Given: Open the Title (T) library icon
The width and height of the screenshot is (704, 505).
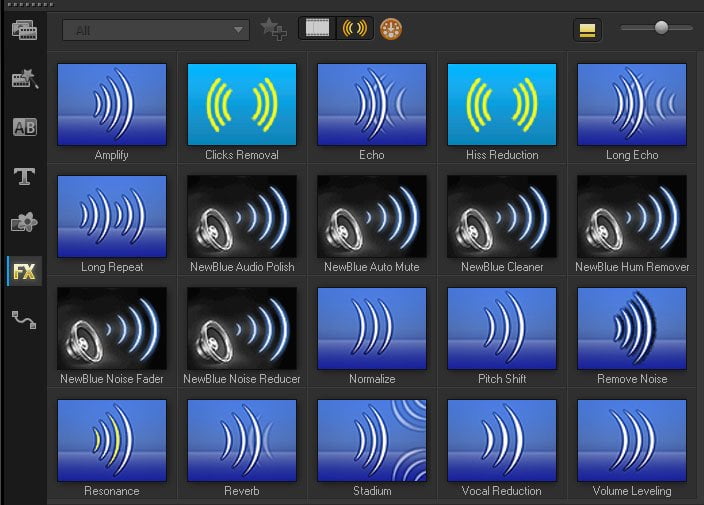Looking at the screenshot, I should [24, 176].
